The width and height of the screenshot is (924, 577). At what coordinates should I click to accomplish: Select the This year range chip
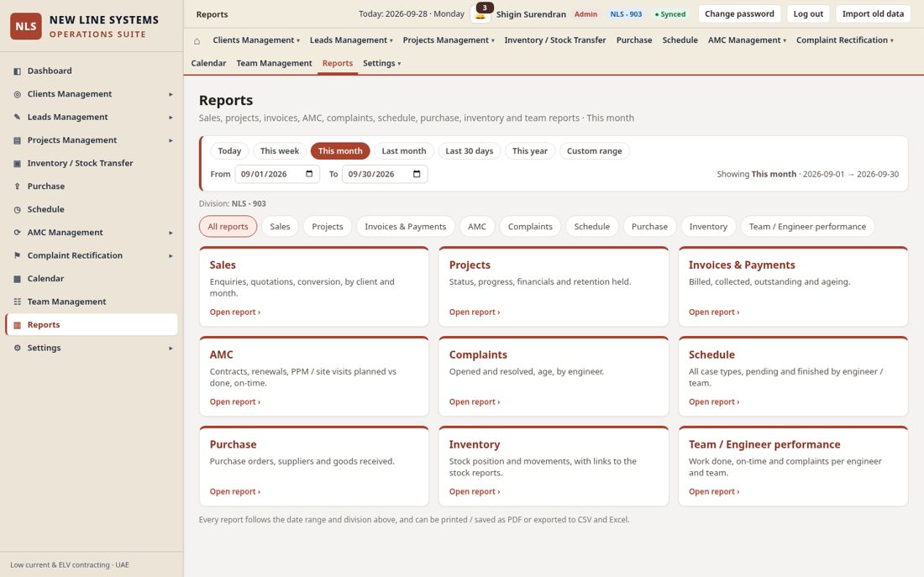click(x=530, y=151)
